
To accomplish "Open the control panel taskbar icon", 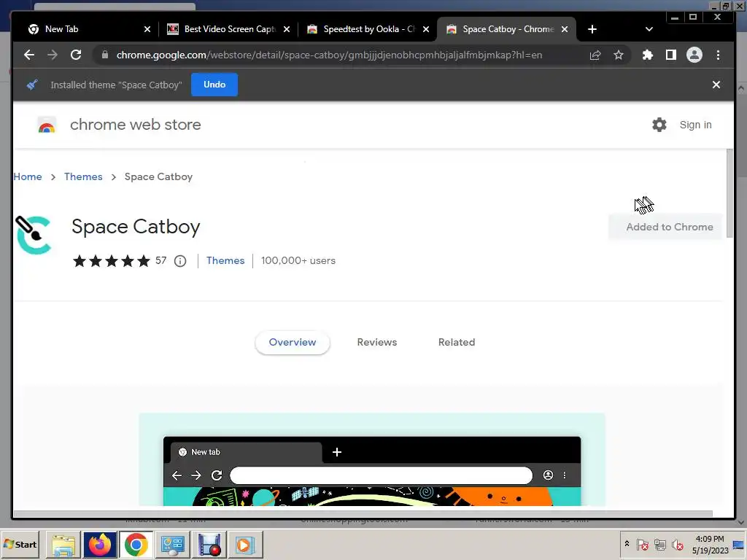I will coord(172,545).
